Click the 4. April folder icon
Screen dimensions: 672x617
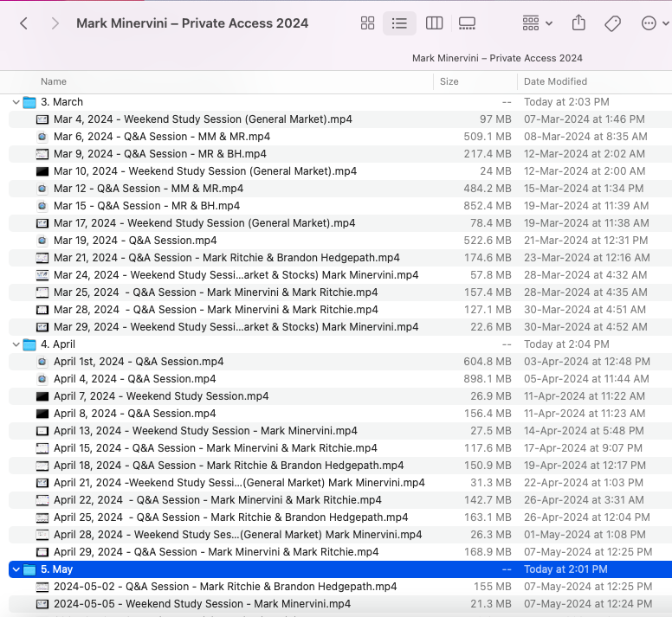[x=29, y=344]
